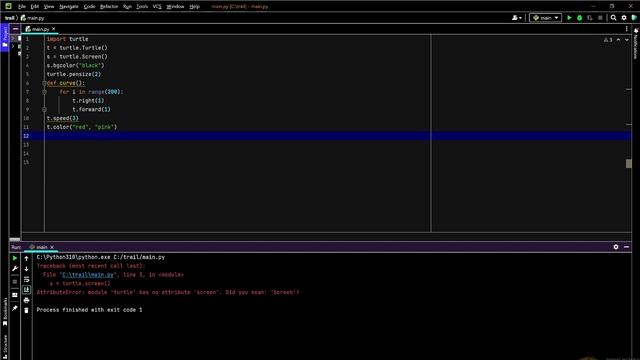Screen dimensions: 640x360
Task: Expand the first project tree node
Action: coord(13,38)
